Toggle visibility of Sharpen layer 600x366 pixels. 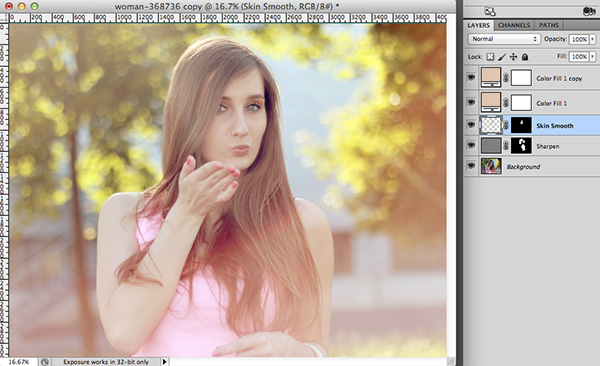(471, 145)
